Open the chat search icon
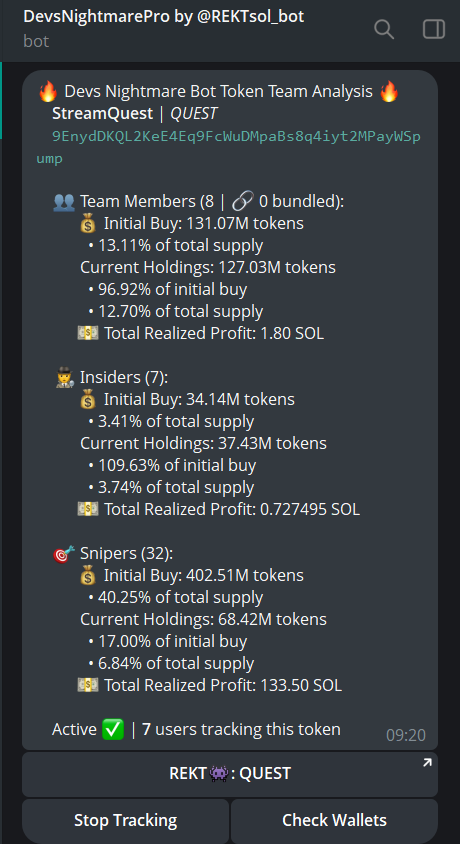The width and height of the screenshot is (460, 844). click(x=384, y=29)
